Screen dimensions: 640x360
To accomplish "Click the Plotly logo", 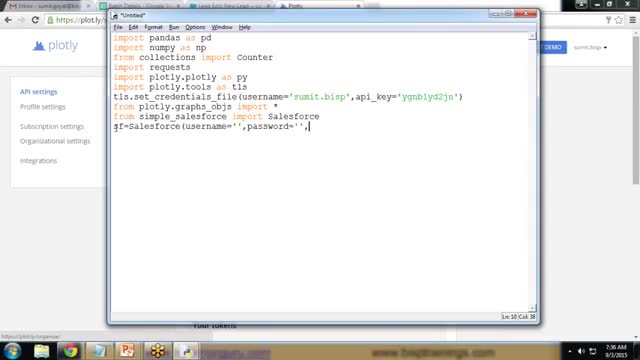I will tap(55, 45).
